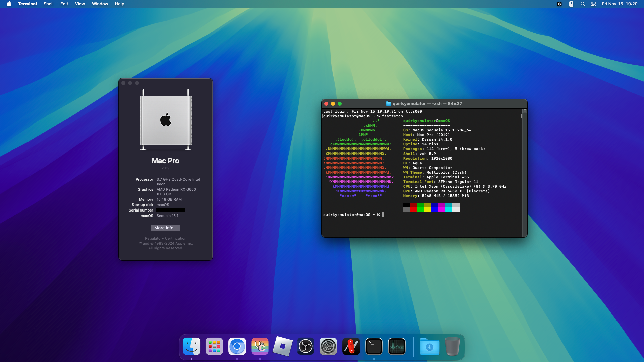
Task: Open System Settings gear icon
Action: point(328,346)
